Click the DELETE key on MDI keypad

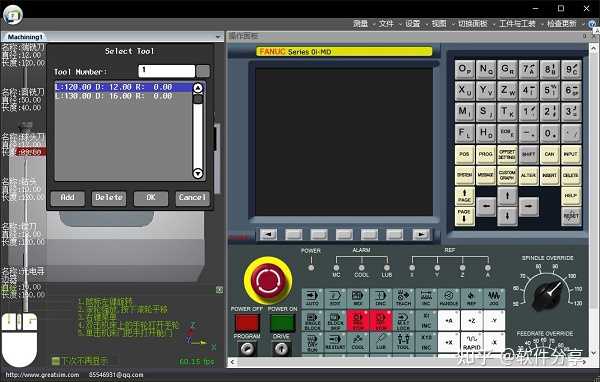tap(571, 175)
